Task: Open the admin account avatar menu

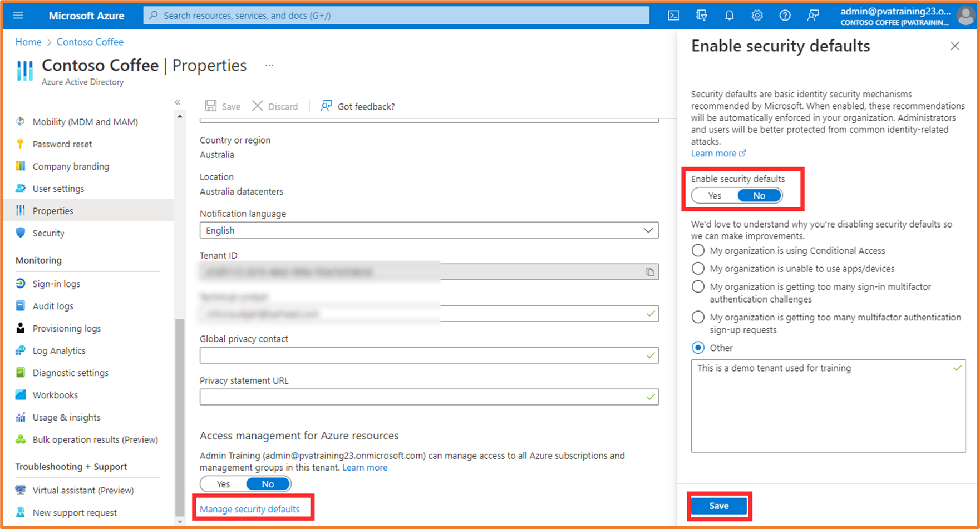Action: tap(966, 16)
